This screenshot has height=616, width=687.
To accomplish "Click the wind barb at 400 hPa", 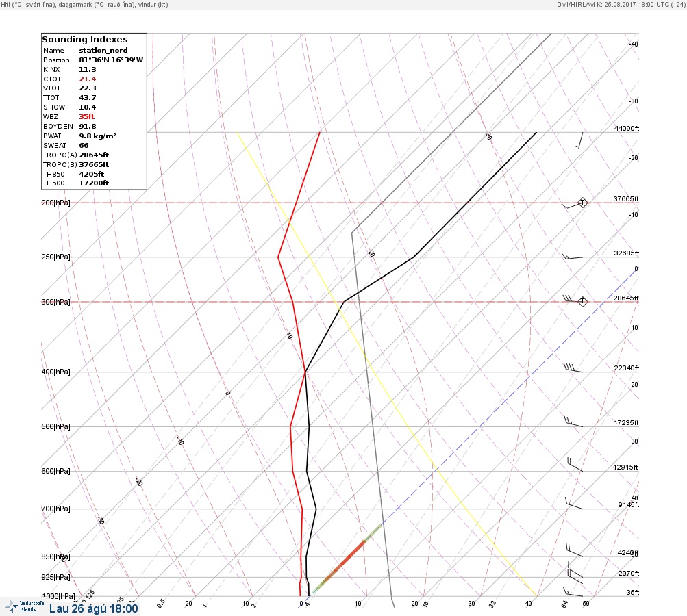I will click(x=573, y=368).
